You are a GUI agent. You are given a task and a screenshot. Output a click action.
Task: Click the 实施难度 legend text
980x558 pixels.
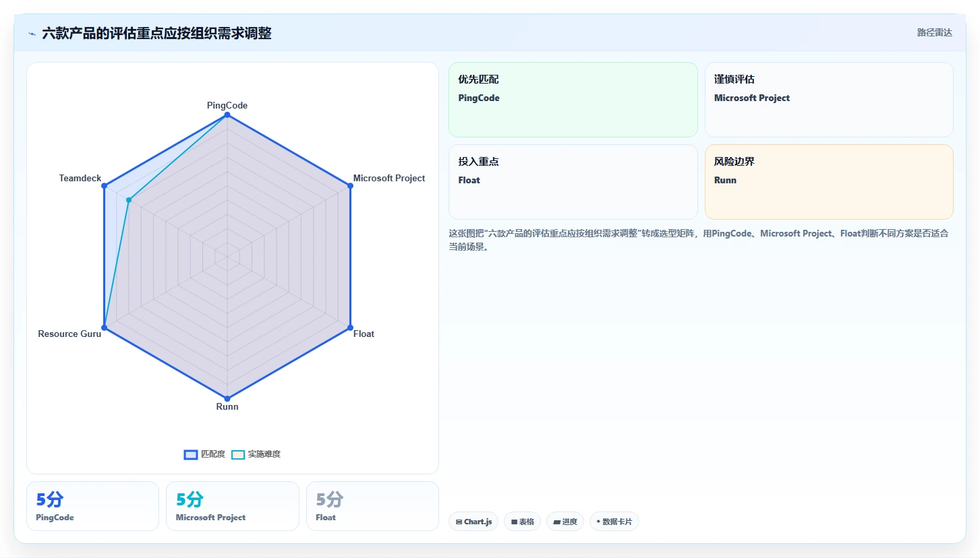click(x=264, y=455)
